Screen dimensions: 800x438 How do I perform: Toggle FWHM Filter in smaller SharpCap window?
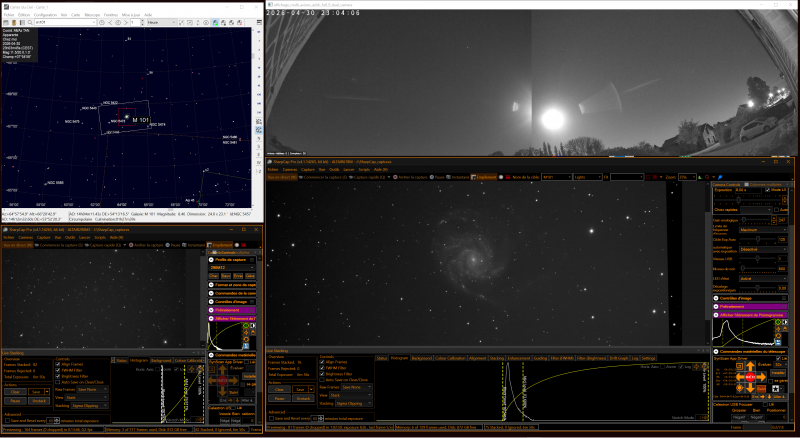[58, 370]
